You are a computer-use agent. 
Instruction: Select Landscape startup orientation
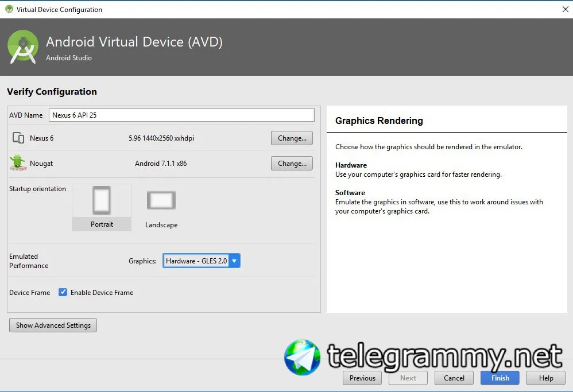[161, 209]
